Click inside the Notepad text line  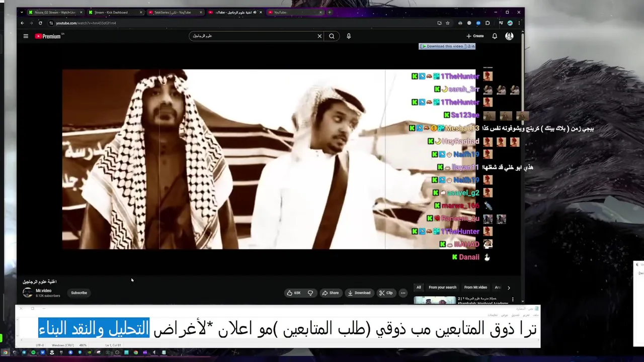[x=288, y=329]
